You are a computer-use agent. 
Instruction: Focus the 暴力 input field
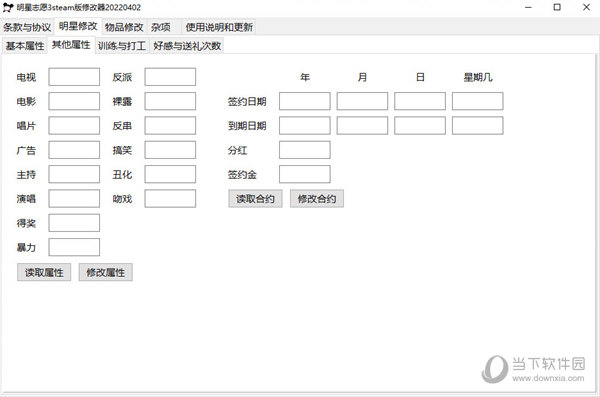(x=74, y=247)
